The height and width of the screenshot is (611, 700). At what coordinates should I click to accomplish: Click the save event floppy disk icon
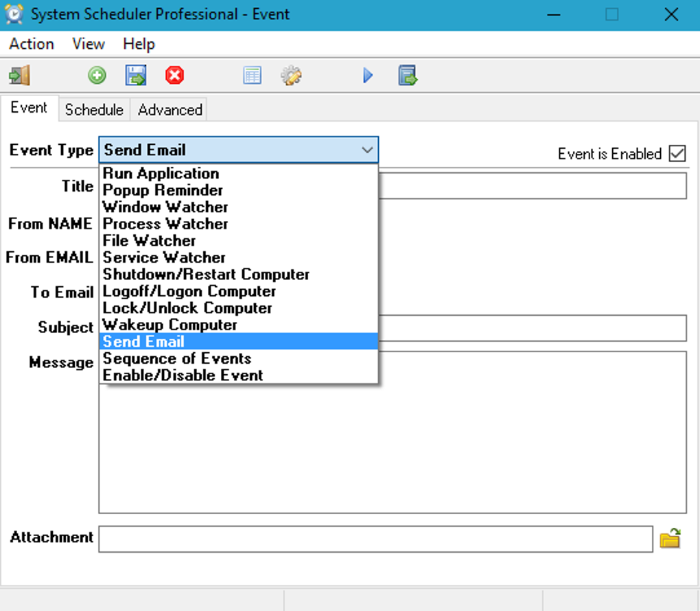coord(136,75)
